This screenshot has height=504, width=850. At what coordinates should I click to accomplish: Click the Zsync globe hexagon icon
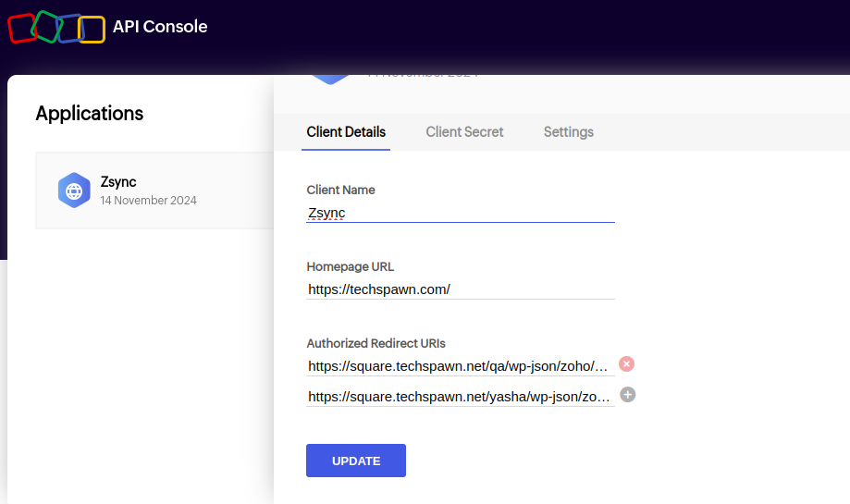[x=73, y=191]
